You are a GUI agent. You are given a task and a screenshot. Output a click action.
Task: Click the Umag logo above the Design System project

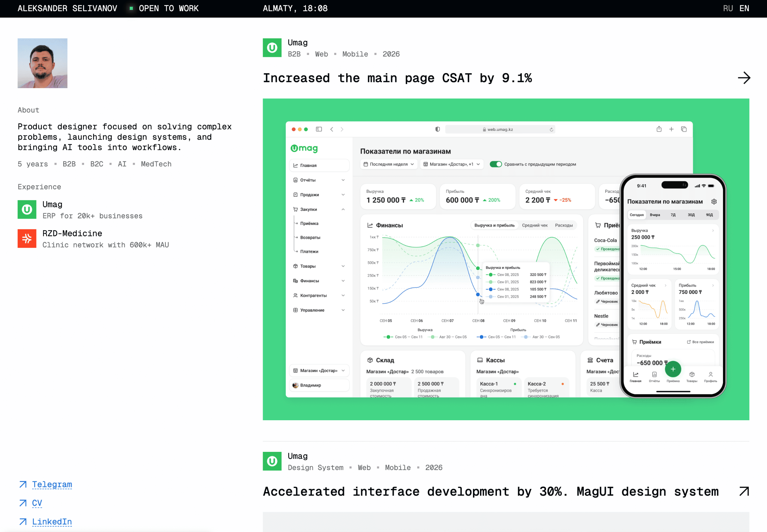272,461
